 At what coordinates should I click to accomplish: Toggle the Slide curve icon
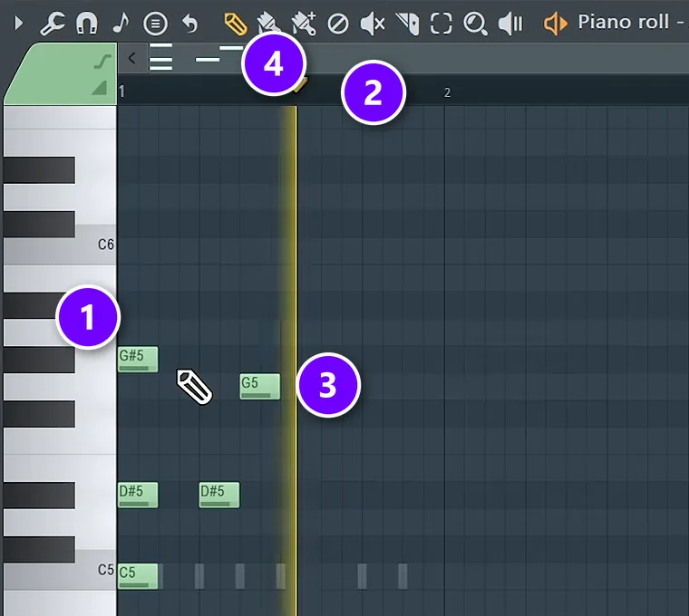[x=102, y=61]
